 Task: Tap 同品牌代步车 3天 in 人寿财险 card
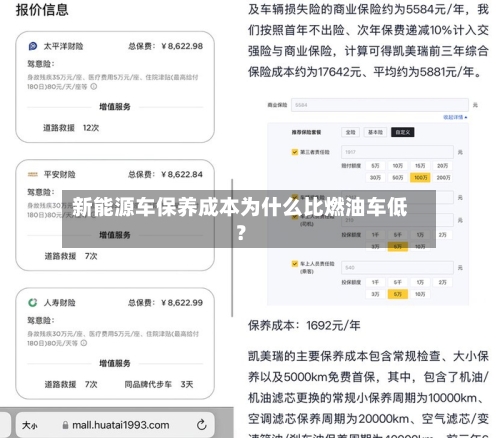(159, 384)
